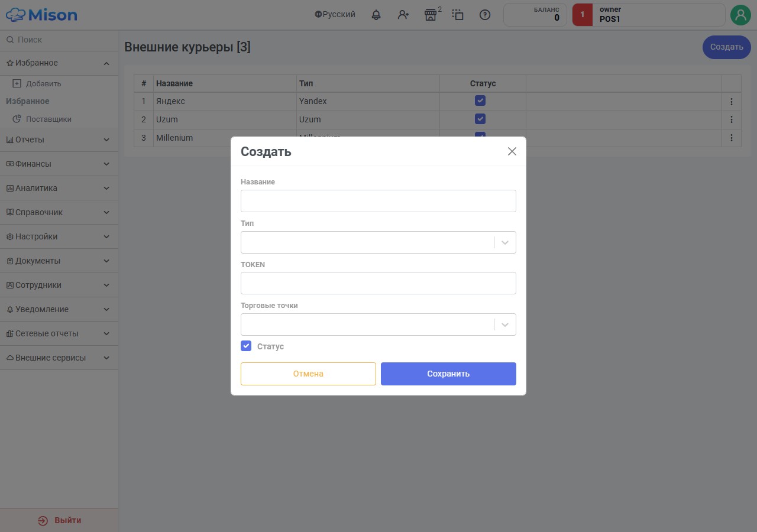The height and width of the screenshot is (532, 757).
Task: Close the Создать dialog with X
Action: (512, 151)
